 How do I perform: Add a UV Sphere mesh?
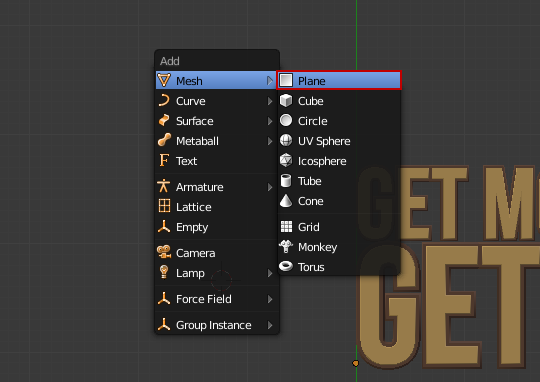(x=339, y=141)
